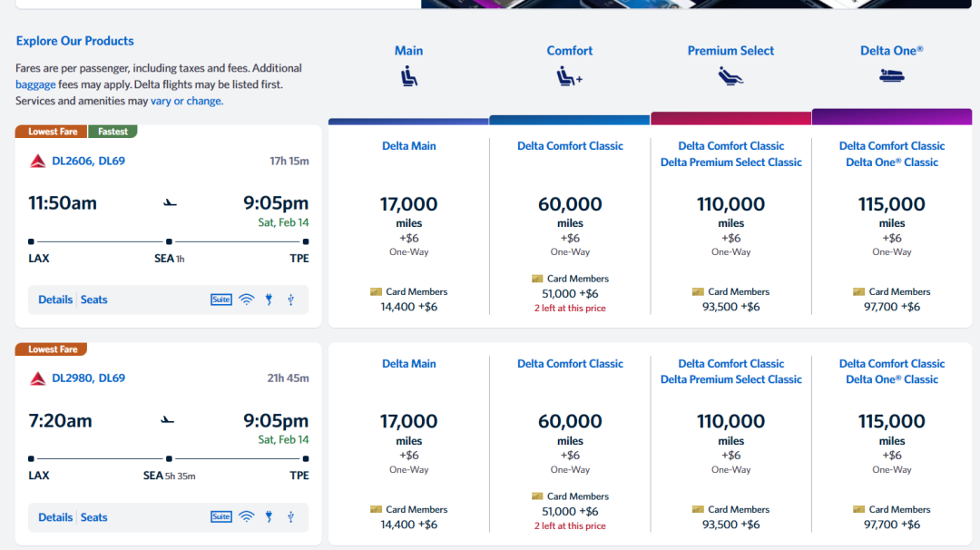
Task: Click the Main cabin seat icon
Action: tap(408, 77)
